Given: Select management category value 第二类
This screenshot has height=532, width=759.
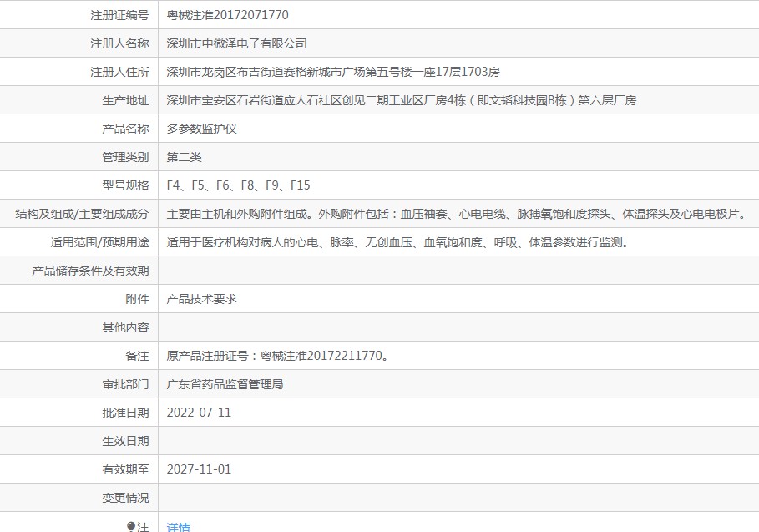Looking at the screenshot, I should click(184, 157).
